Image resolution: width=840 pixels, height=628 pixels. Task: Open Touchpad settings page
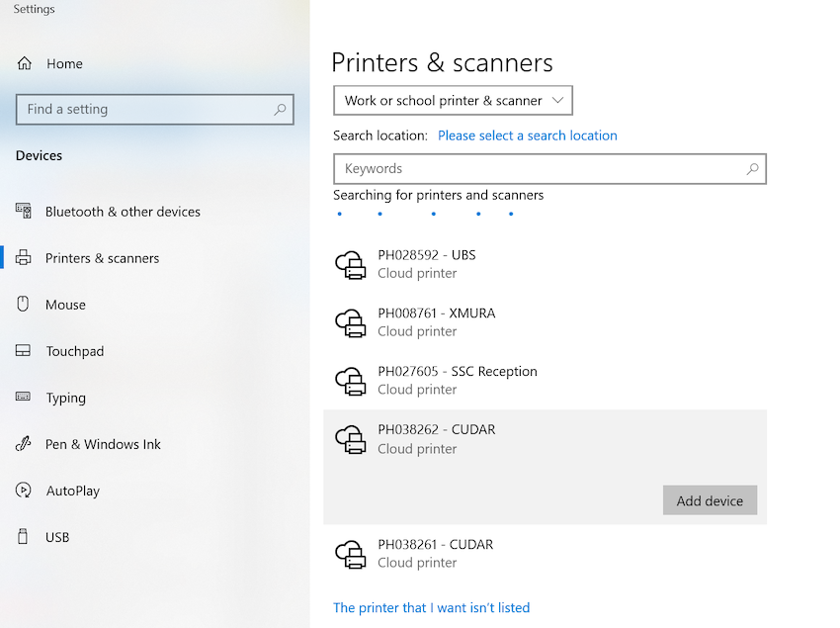pyautogui.click(x=74, y=351)
